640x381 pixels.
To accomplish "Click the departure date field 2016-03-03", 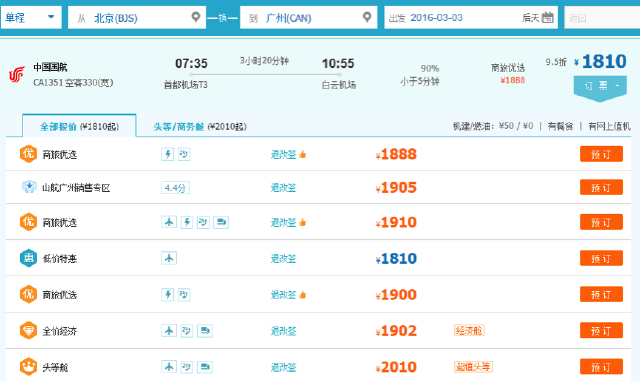I will coord(471,17).
